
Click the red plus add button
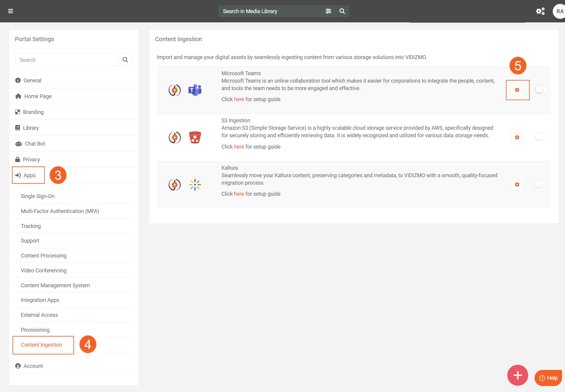[x=518, y=375]
